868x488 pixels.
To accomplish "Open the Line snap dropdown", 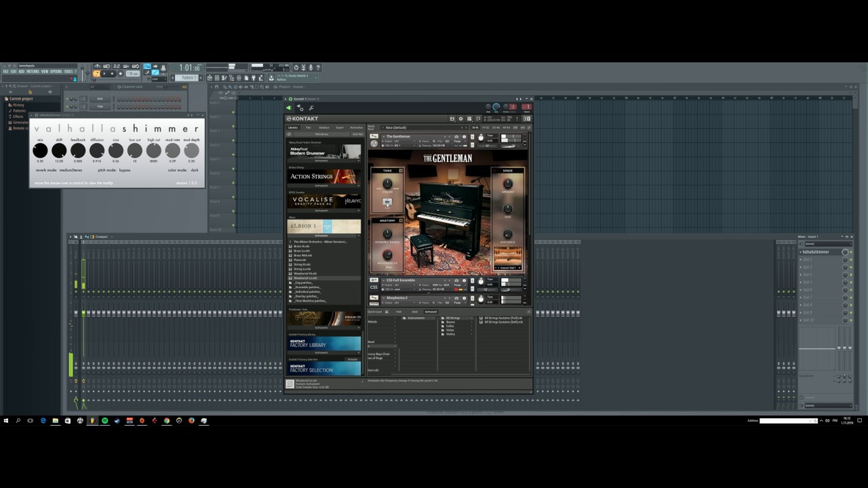I will pos(159,79).
